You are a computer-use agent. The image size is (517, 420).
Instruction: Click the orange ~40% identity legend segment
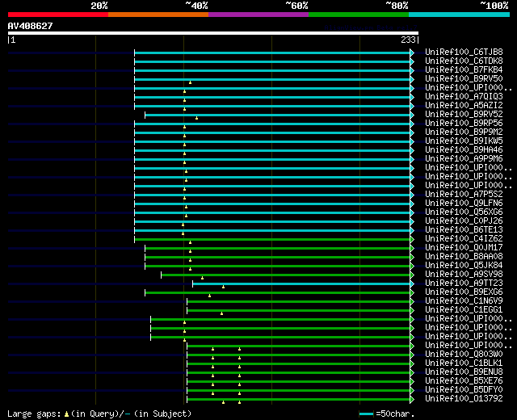[x=158, y=15]
